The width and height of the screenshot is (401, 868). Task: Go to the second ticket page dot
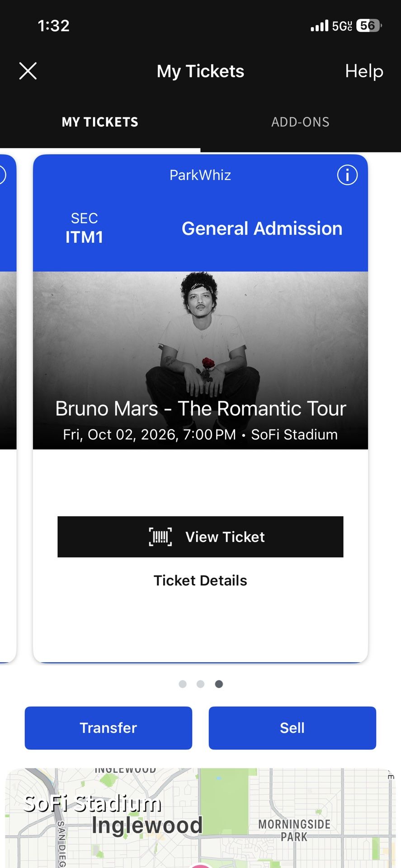coord(201,684)
